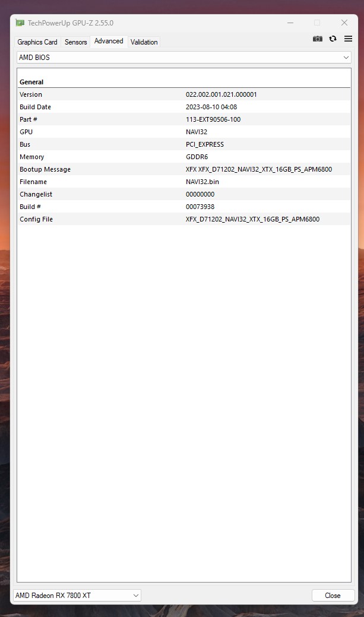Screen dimensions: 364x617
Task: Click the GDDR6 value
Action: (x=197, y=157)
